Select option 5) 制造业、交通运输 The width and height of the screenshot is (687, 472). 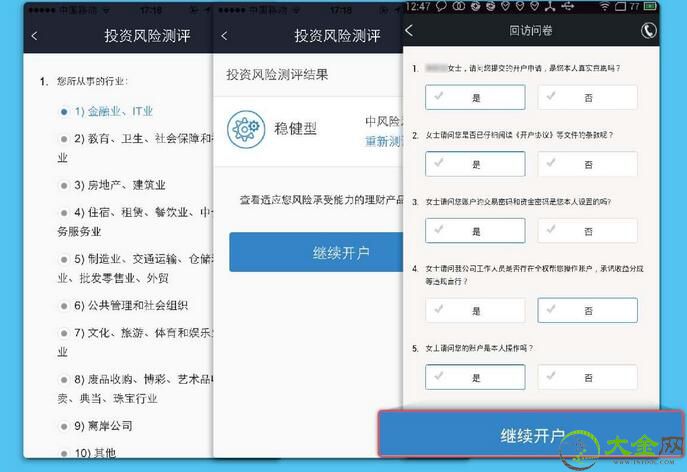135,268
